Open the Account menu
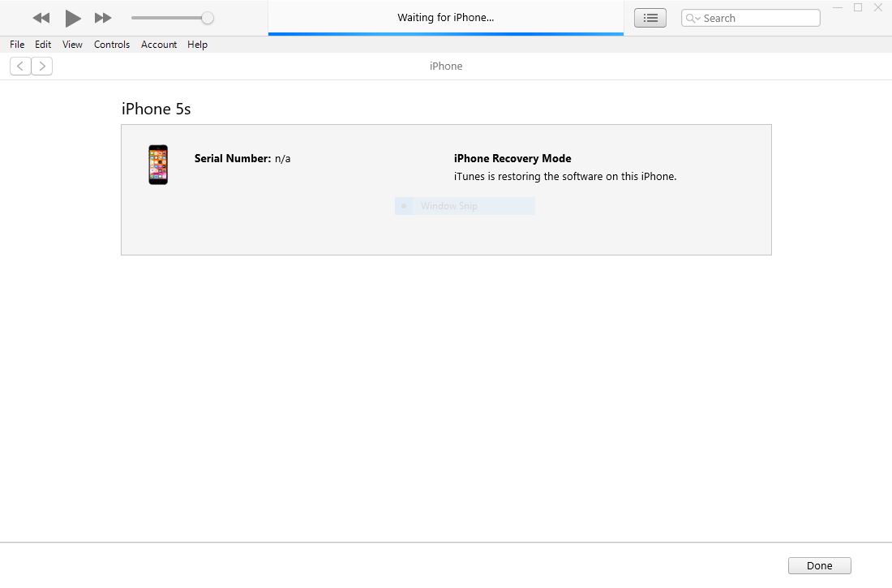The width and height of the screenshot is (892, 588). (159, 45)
